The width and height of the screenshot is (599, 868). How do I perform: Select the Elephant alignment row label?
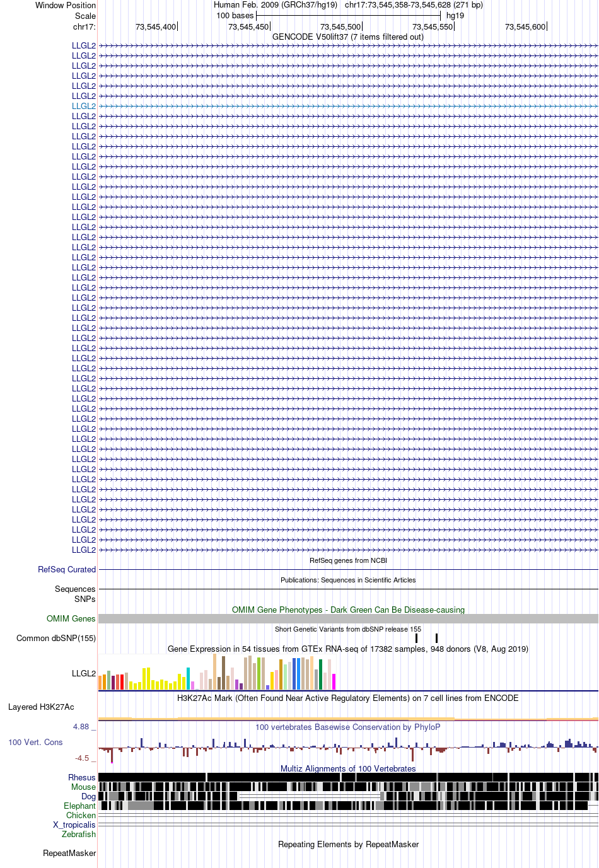point(79,806)
